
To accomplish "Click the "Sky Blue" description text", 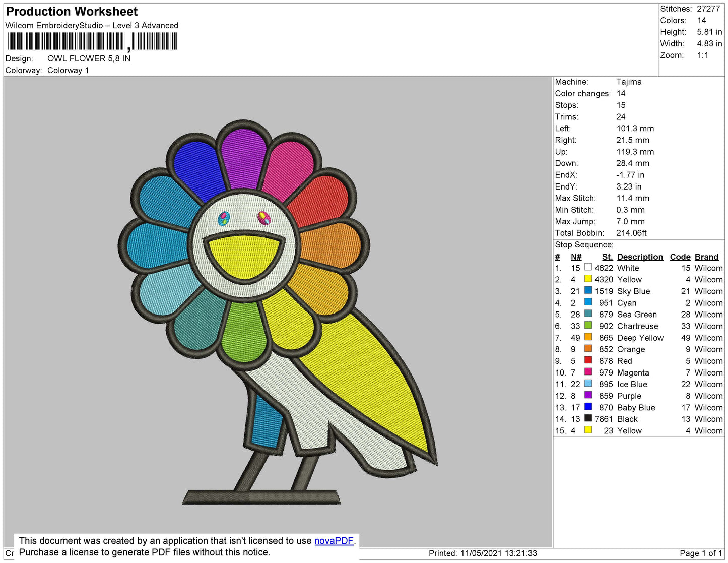I will pyautogui.click(x=633, y=291).
